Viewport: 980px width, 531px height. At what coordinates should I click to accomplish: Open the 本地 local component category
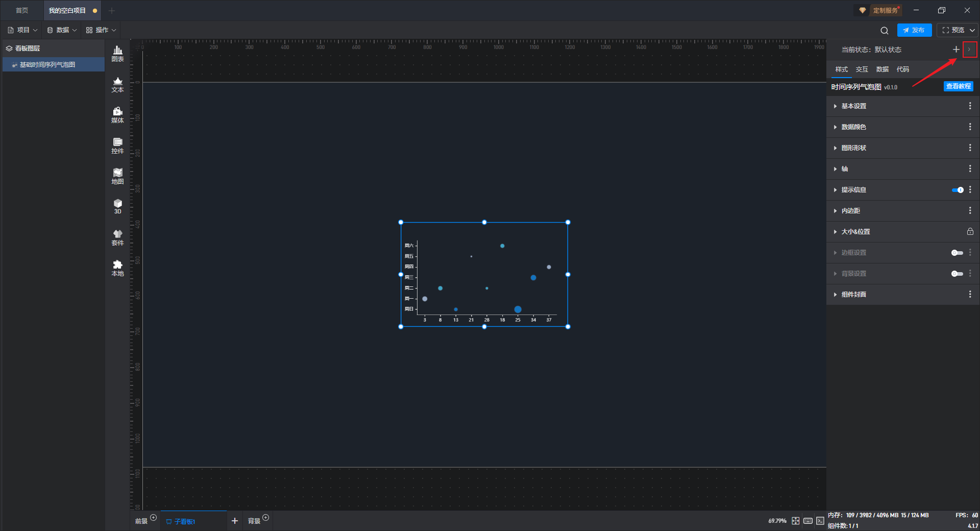[x=117, y=268]
